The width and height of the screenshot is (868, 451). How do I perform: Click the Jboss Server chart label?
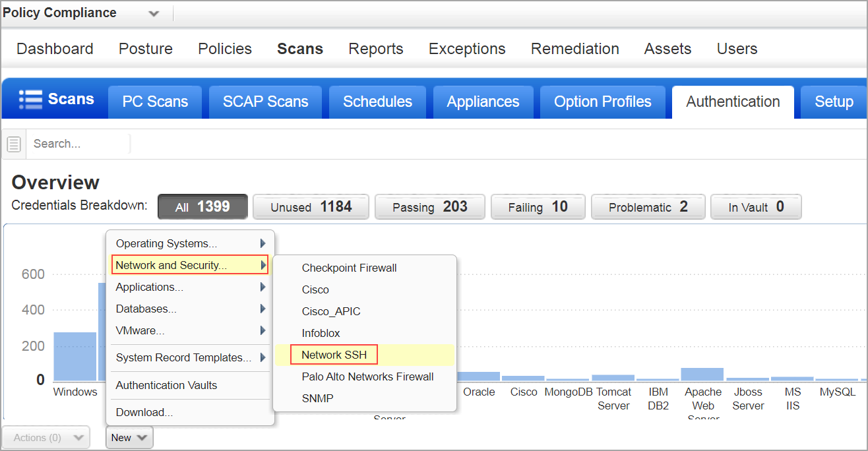pos(748,398)
